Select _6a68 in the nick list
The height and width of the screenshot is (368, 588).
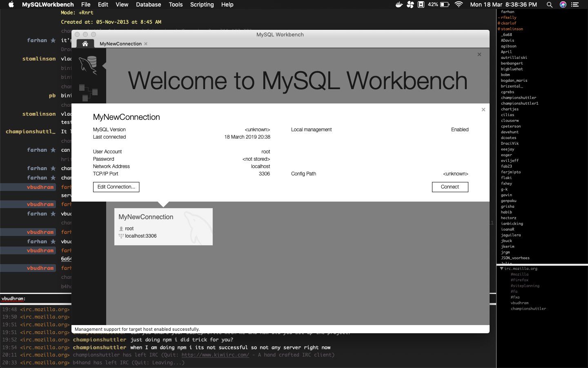tap(506, 35)
